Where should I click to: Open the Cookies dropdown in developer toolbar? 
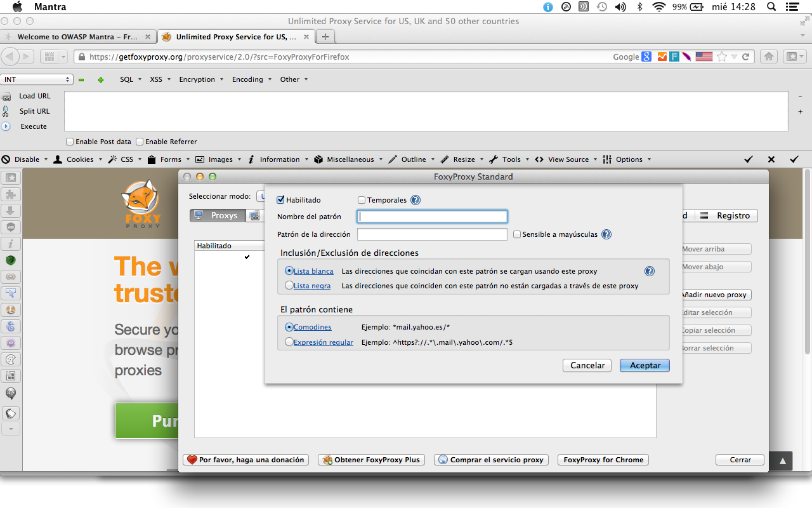click(78, 159)
